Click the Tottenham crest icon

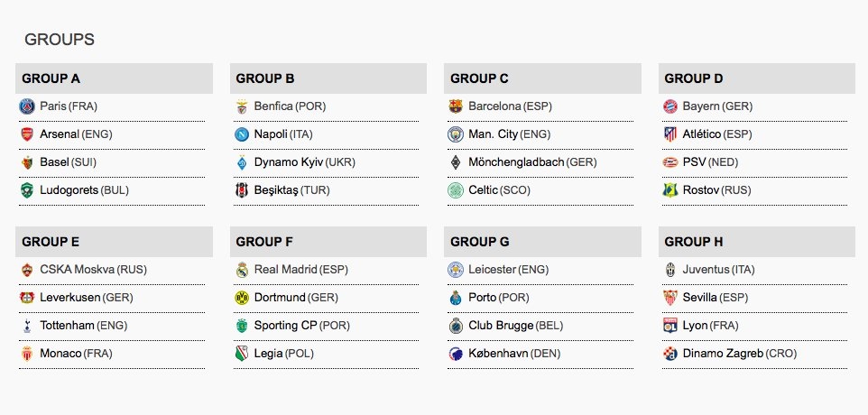click(x=26, y=326)
